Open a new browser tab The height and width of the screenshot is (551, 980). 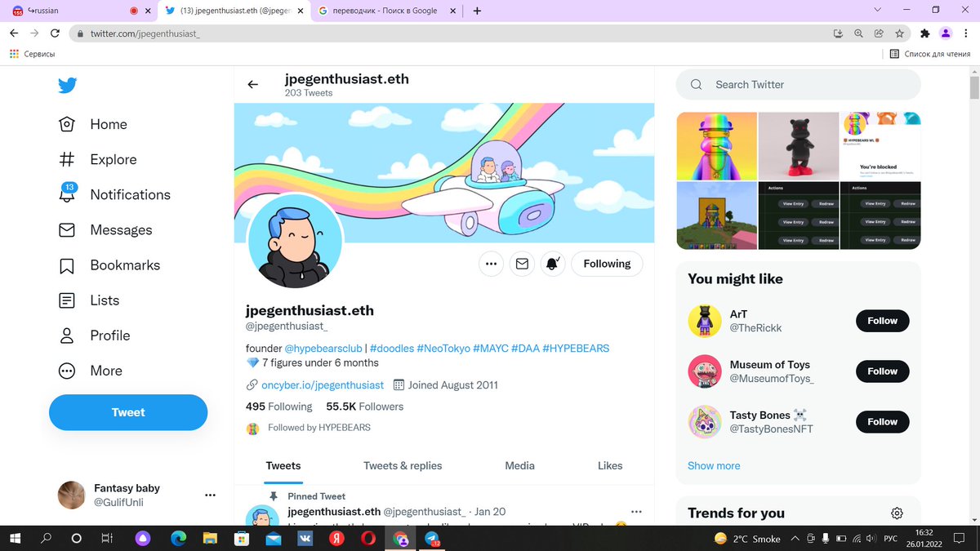[477, 11]
